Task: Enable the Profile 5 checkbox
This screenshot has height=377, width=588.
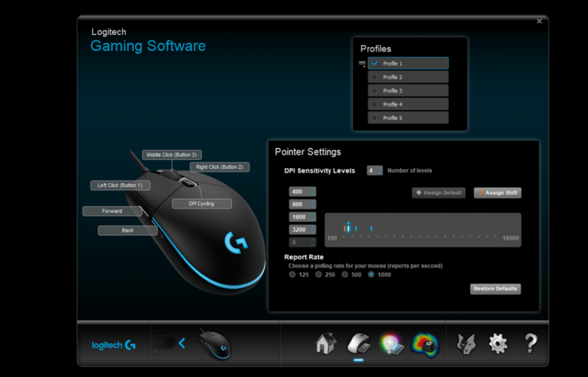Action: point(375,118)
